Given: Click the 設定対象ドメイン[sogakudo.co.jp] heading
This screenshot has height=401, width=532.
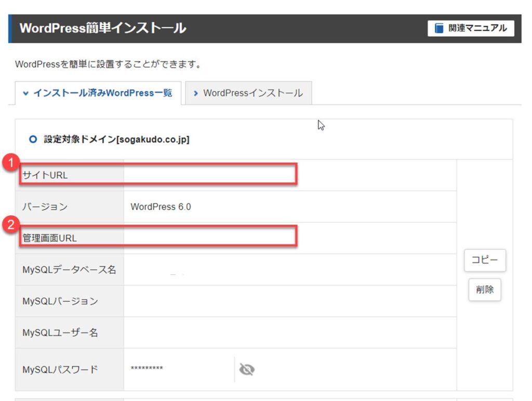Looking at the screenshot, I should click(116, 139).
